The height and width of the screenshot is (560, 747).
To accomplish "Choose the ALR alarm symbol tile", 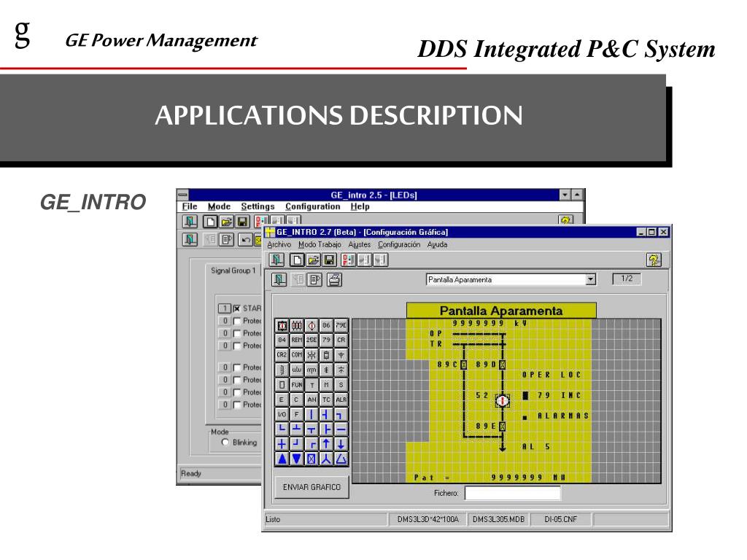I will click(x=341, y=399).
